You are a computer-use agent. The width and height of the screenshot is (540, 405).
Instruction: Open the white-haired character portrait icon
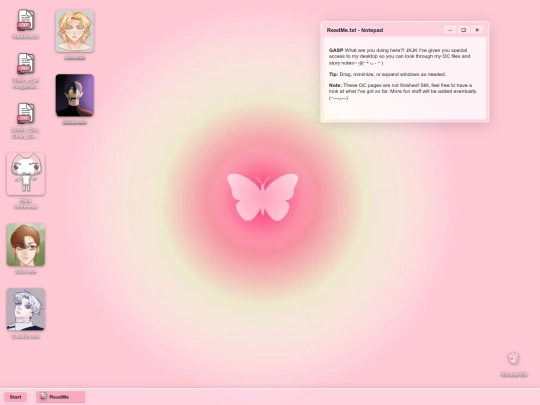coord(26,309)
